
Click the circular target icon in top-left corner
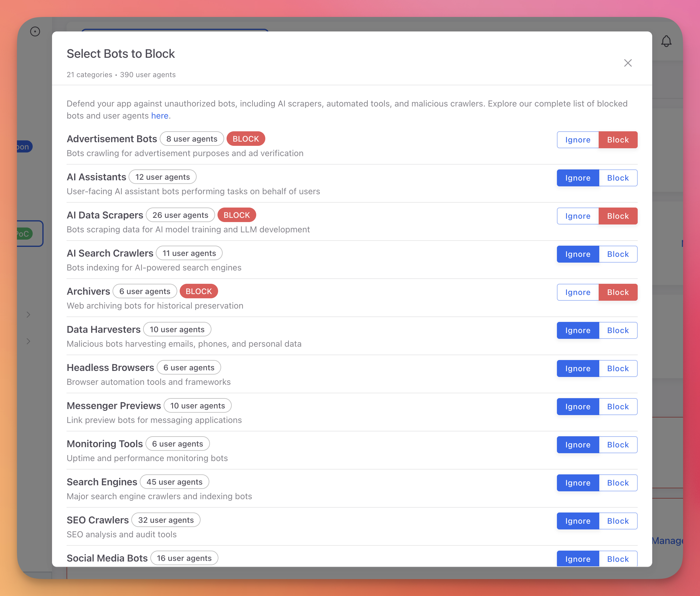point(35,31)
